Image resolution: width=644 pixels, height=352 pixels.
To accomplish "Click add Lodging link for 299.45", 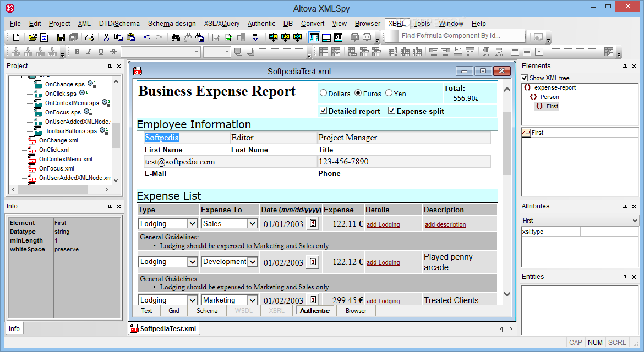I will point(383,301).
